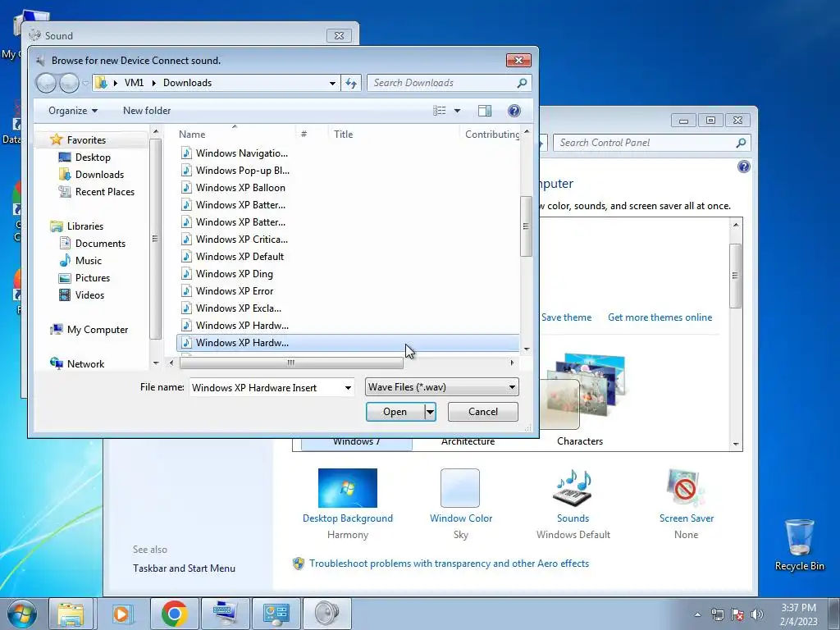The width and height of the screenshot is (840, 630).
Task: Open the Organize menu
Action: tap(73, 111)
